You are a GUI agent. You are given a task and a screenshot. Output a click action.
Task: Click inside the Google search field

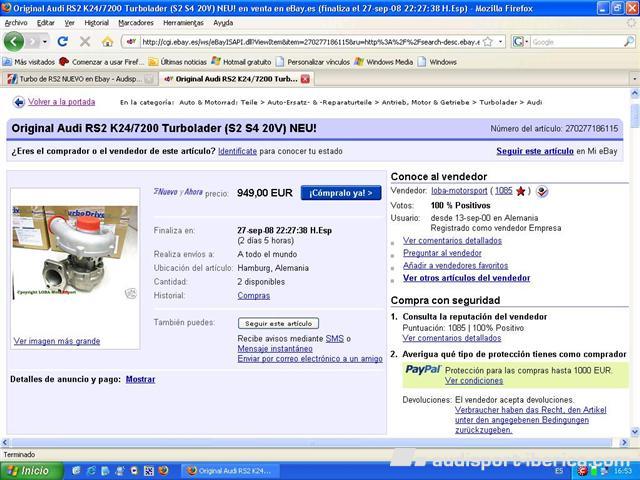click(x=576, y=42)
